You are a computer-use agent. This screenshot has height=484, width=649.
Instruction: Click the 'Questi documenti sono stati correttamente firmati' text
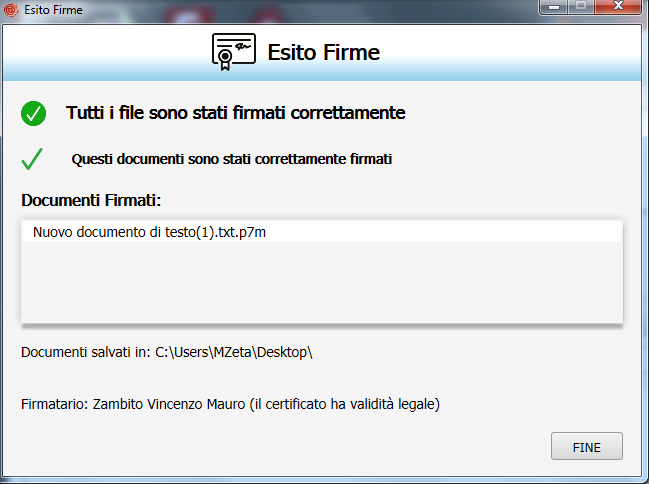point(232,159)
